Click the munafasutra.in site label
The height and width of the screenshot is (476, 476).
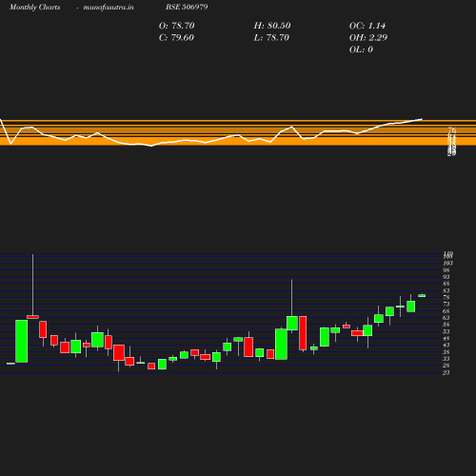109,7
